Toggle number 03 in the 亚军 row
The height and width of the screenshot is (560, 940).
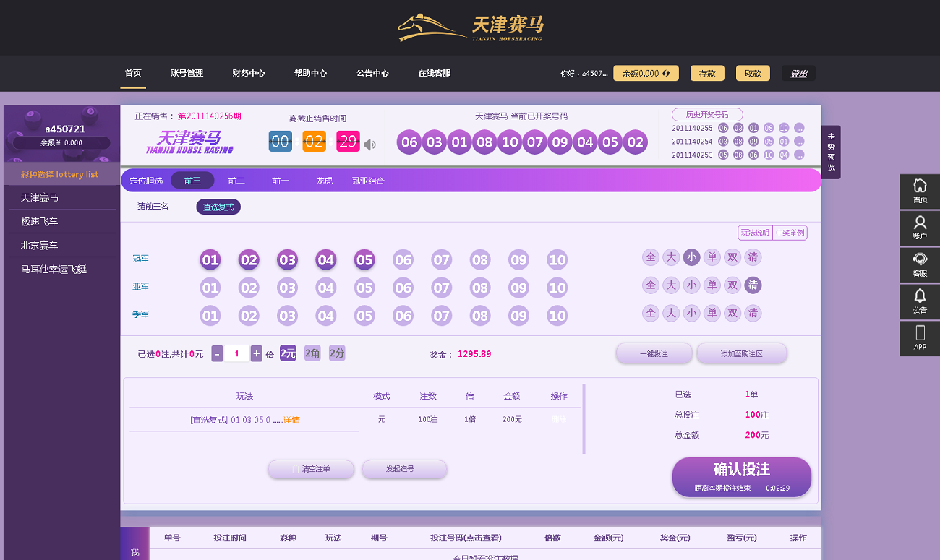288,288
